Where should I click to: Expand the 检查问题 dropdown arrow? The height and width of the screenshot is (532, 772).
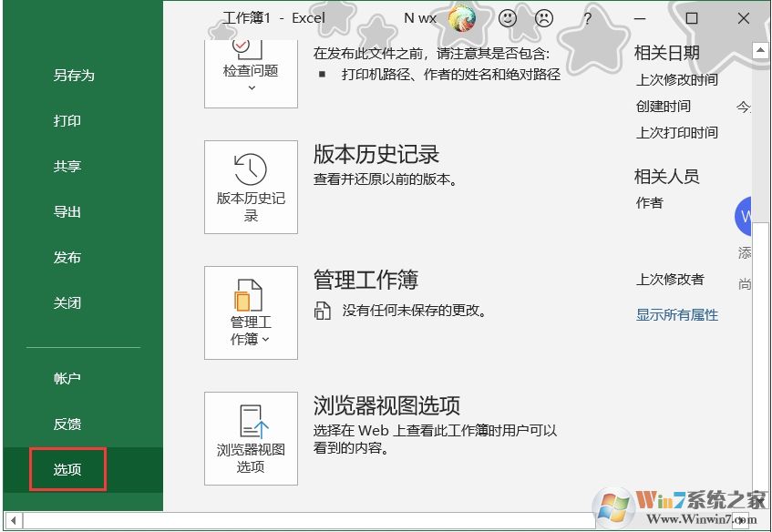coord(251,87)
